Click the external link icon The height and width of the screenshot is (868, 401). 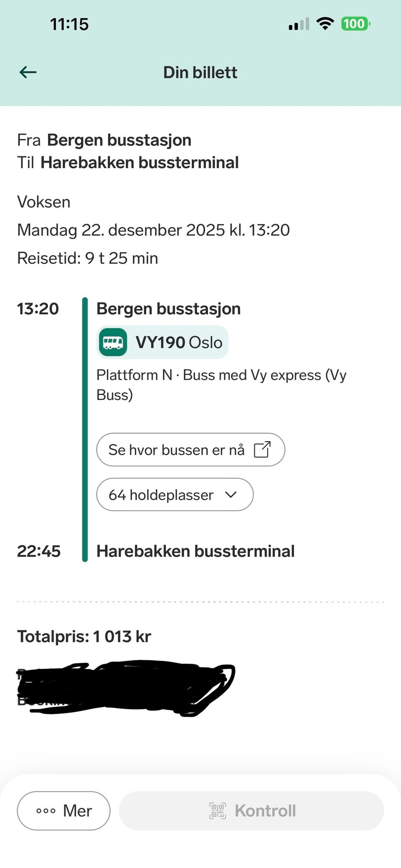[262, 450]
